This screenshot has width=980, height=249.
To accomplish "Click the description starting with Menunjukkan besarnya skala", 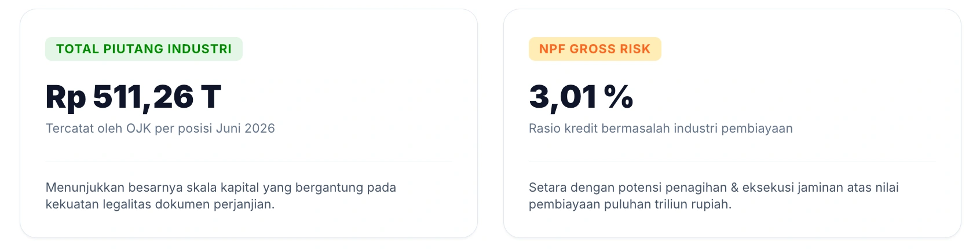I will tap(221, 196).
